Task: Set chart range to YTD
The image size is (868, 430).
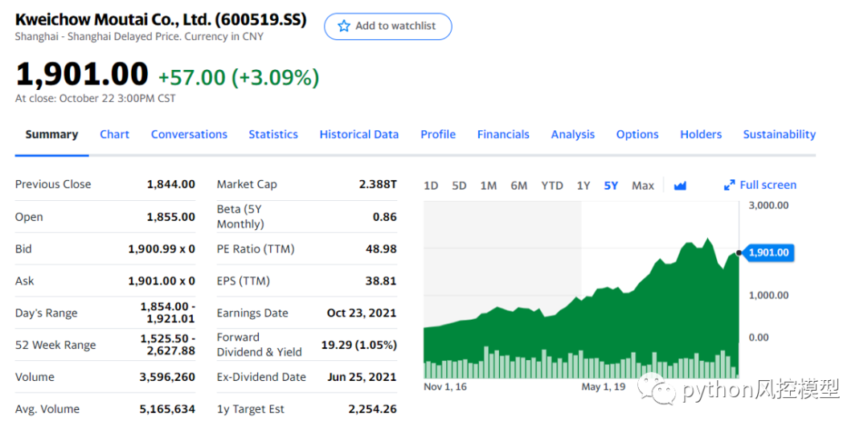Action: [x=552, y=186]
